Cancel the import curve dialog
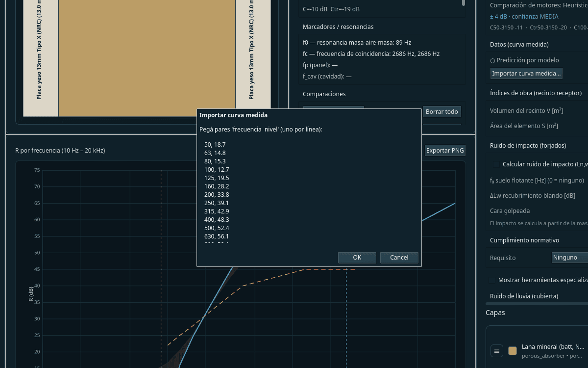Viewport: 588px width, 368px height. pos(399,258)
